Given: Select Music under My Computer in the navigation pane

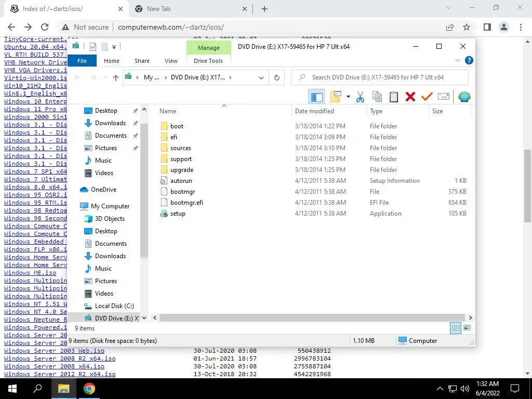Looking at the screenshot, I should point(103,269).
